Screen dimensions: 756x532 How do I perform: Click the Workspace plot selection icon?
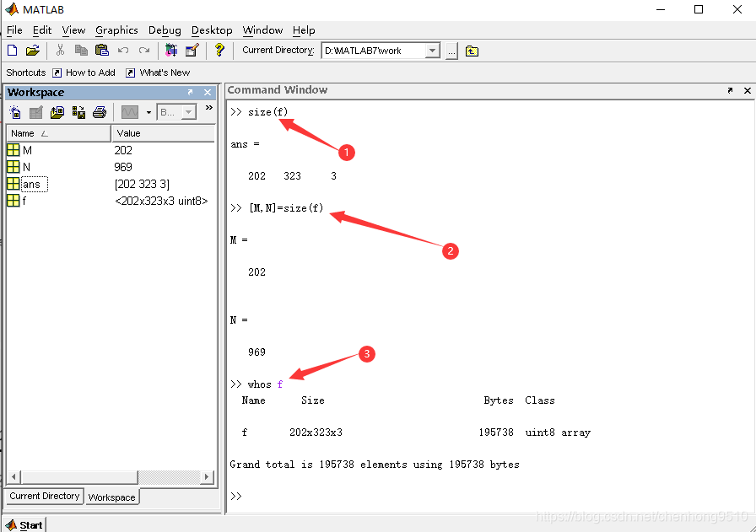coord(130,112)
